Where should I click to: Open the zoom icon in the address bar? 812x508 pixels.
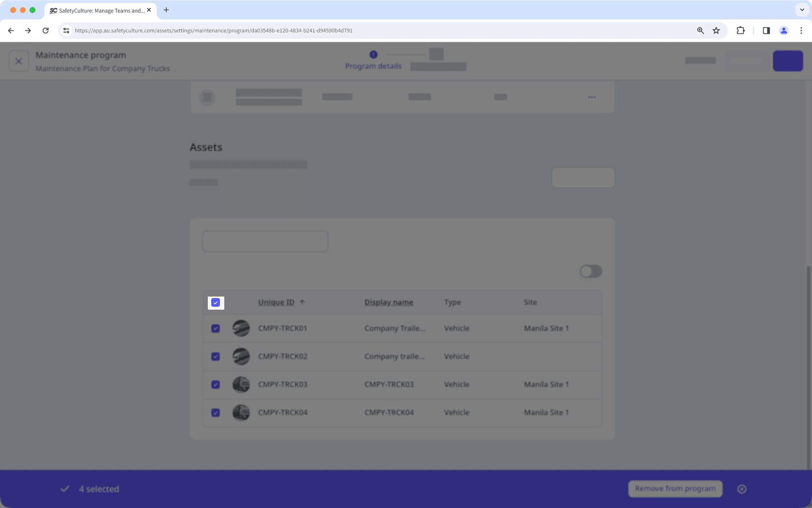(x=700, y=30)
